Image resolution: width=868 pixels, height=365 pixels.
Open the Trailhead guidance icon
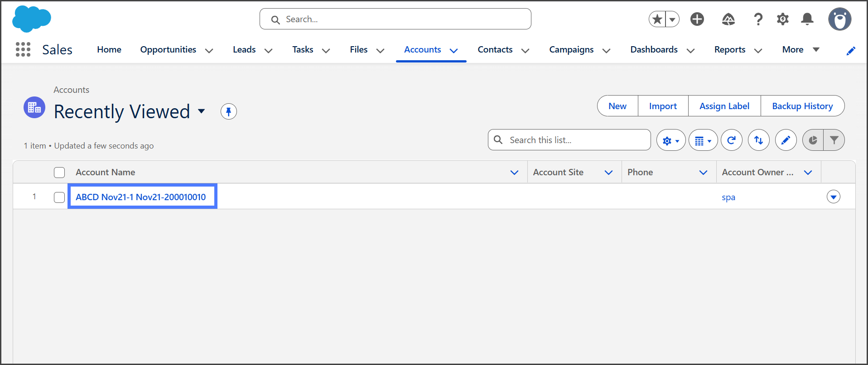tap(728, 19)
